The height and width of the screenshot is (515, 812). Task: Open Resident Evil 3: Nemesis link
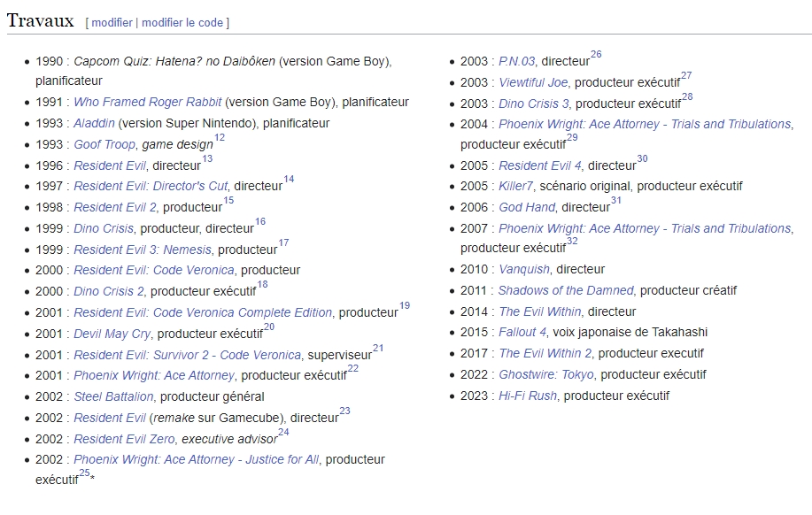(x=143, y=250)
